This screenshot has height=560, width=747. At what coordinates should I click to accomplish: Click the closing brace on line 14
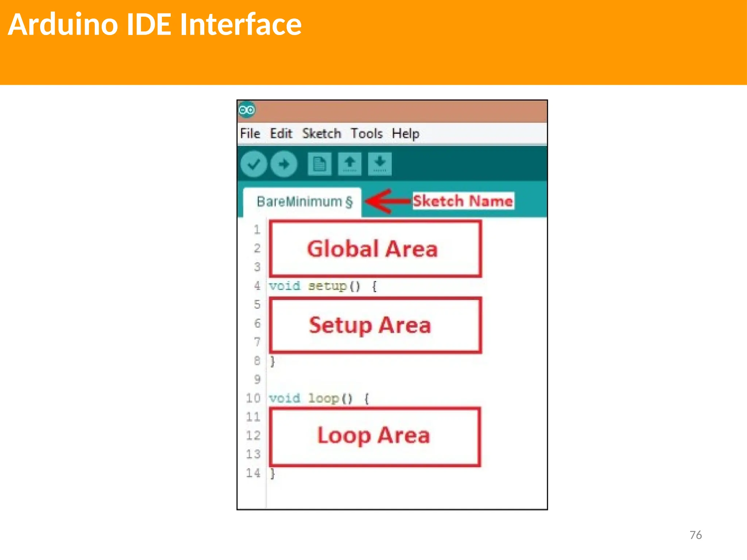tap(272, 474)
